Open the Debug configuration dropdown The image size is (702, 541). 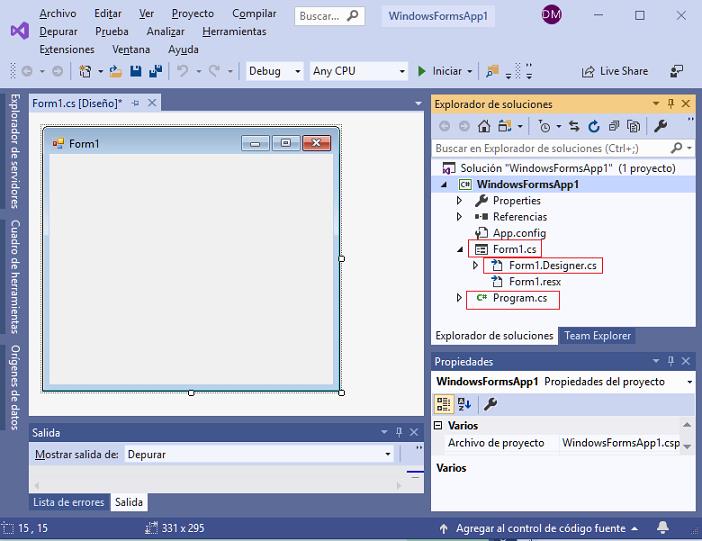297,71
